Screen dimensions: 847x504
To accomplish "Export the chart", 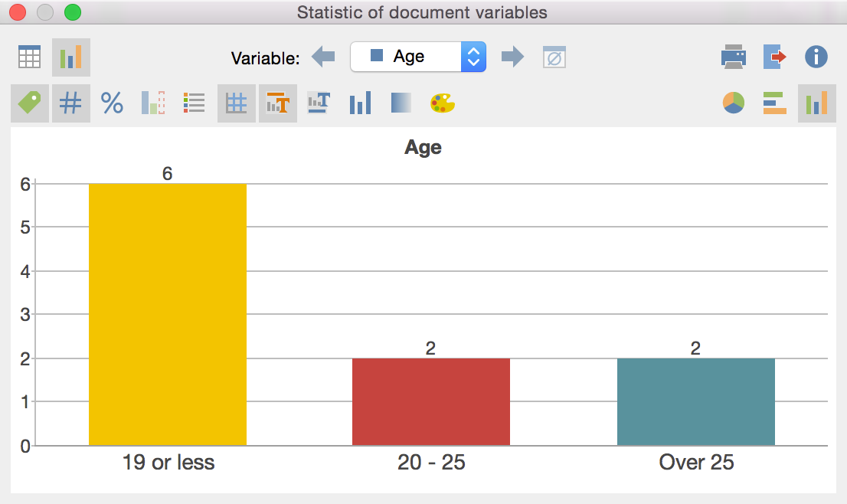I will [x=775, y=57].
